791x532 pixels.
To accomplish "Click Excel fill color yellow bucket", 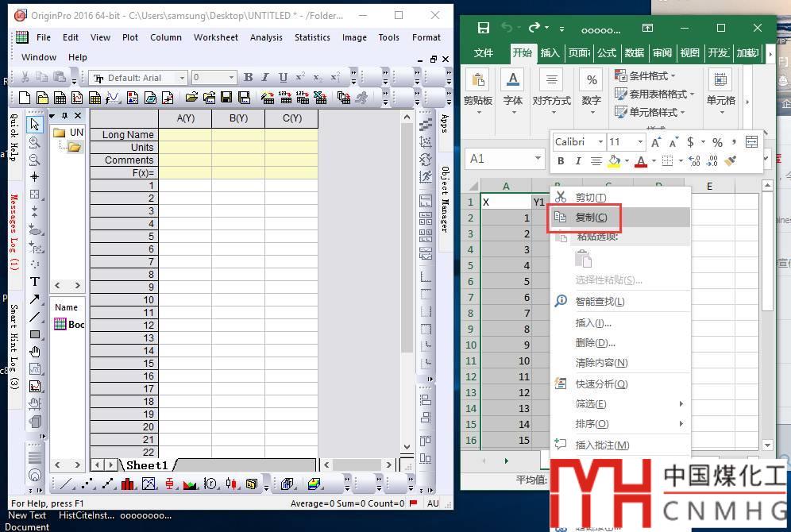I will tap(614, 161).
